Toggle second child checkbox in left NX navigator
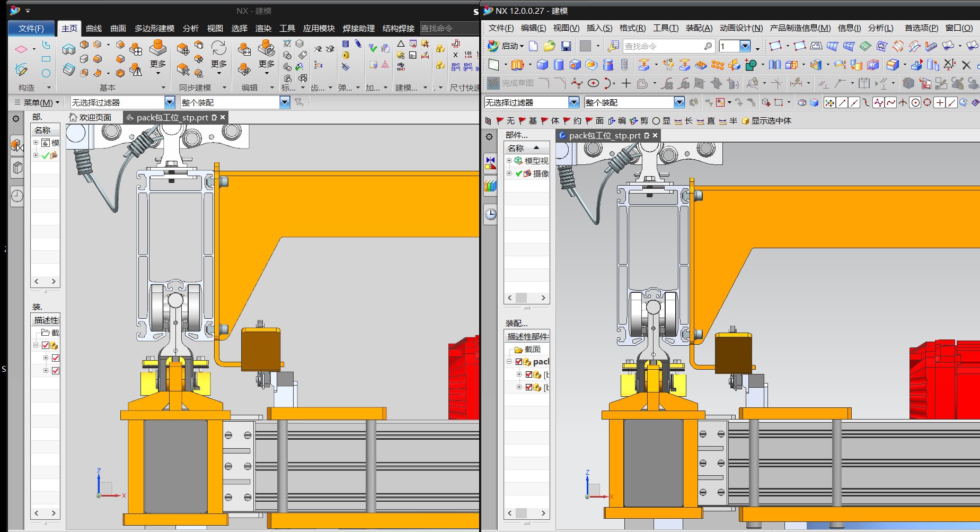This screenshot has height=532, width=980. pyautogui.click(x=56, y=371)
